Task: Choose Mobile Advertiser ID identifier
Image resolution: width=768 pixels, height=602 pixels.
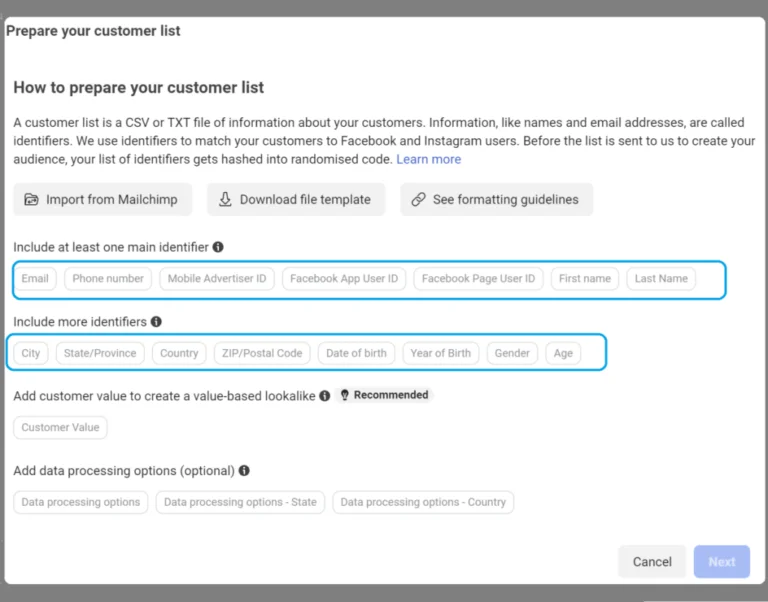Action: [x=217, y=279]
